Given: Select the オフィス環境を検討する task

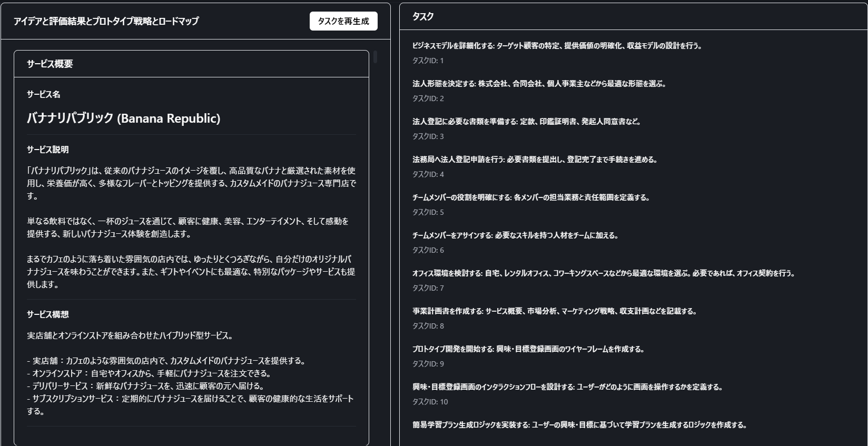Looking at the screenshot, I should click(603, 273).
